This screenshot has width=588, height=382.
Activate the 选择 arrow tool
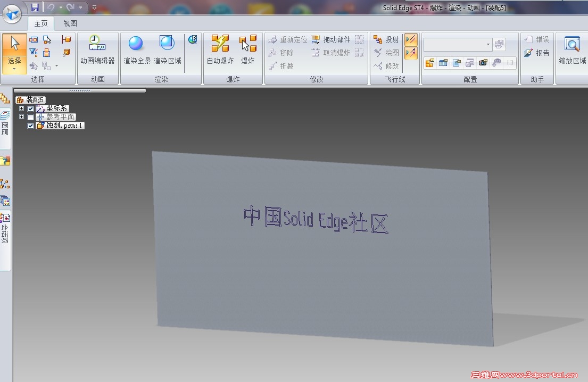click(x=14, y=47)
